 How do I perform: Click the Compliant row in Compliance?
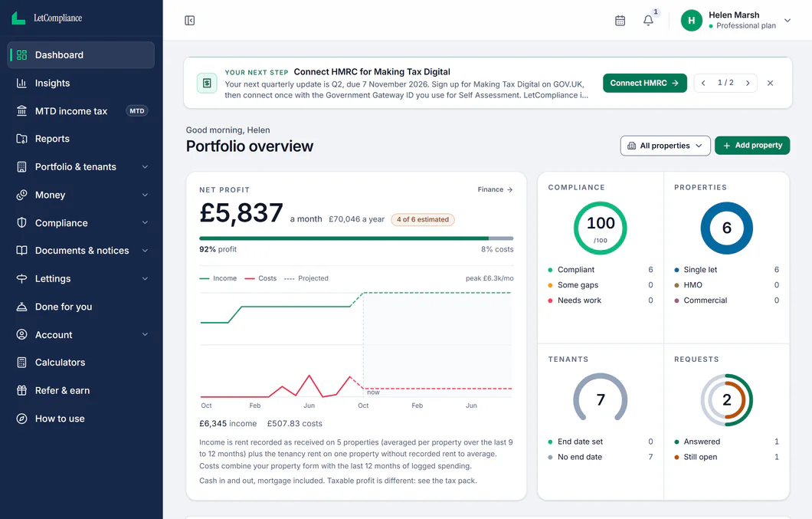[601, 270]
